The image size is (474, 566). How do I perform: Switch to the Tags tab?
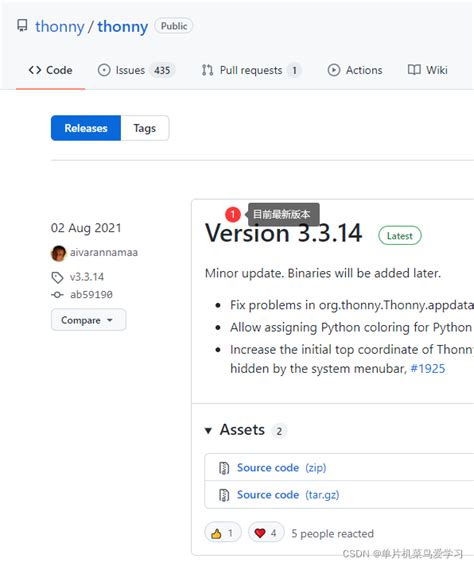[x=144, y=128]
